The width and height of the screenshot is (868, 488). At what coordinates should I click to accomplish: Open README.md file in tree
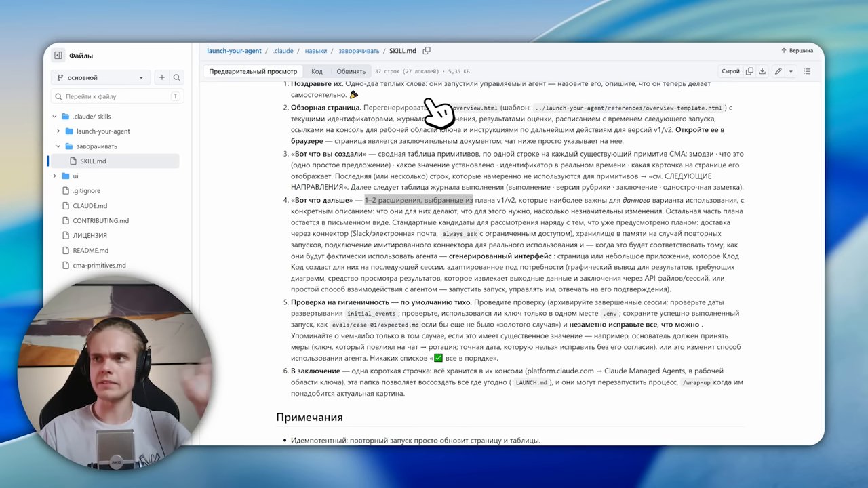point(90,251)
